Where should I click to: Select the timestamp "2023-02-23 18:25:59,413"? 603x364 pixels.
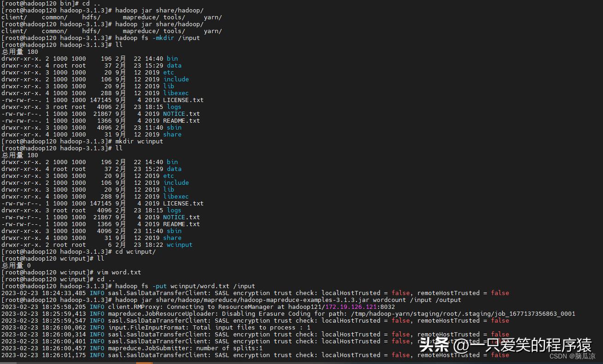(44, 313)
